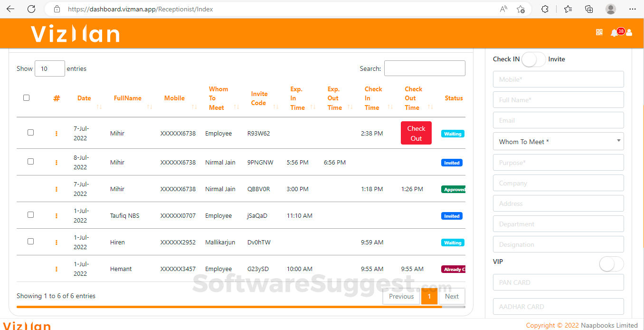
Task: Toggle the VIP switch
Action: [x=611, y=264]
